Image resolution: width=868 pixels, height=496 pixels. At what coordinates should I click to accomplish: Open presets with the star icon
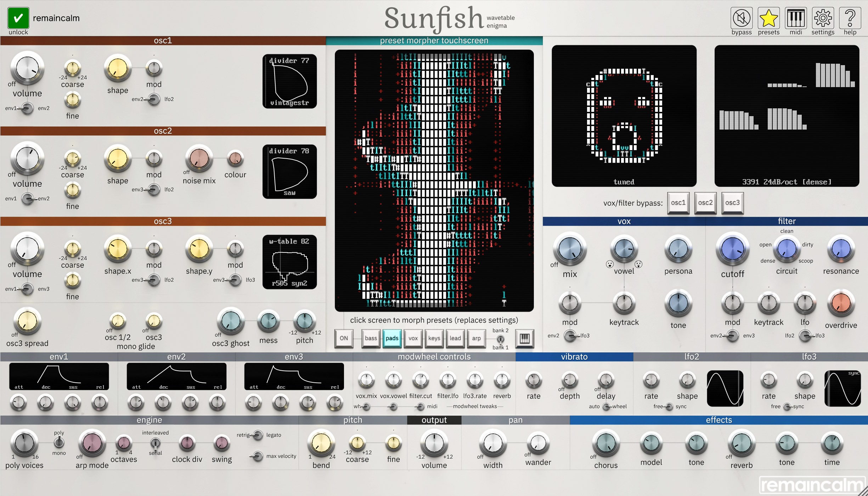[768, 18]
